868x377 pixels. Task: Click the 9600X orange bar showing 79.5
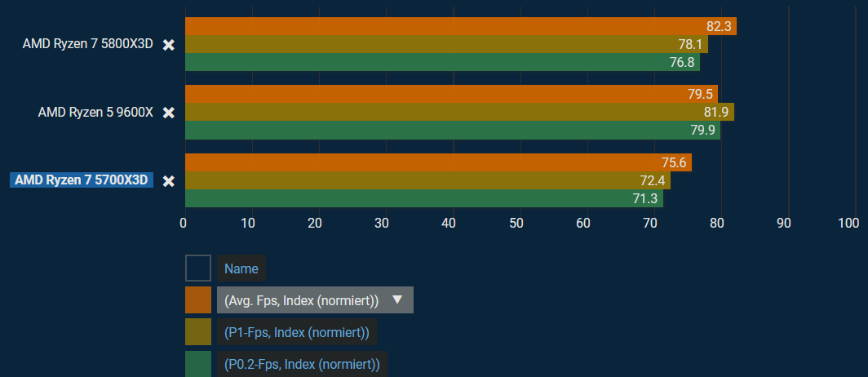[451, 94]
